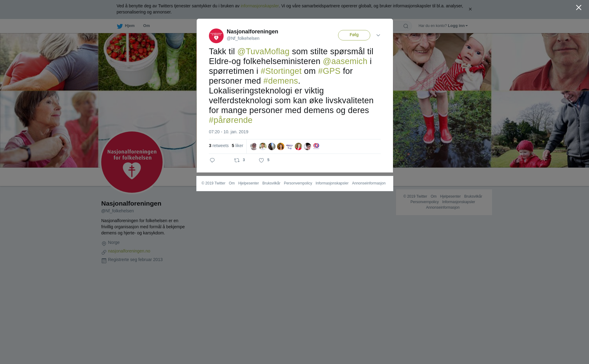Open the diabetes logo avatar among likers

pyautogui.click(x=290, y=146)
